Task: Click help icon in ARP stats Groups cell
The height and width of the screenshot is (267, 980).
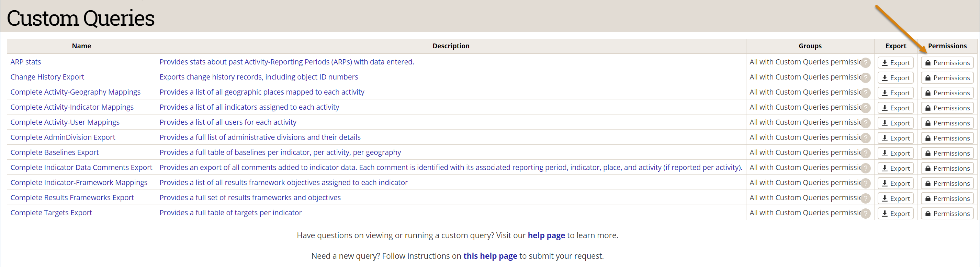Action: [x=866, y=63]
